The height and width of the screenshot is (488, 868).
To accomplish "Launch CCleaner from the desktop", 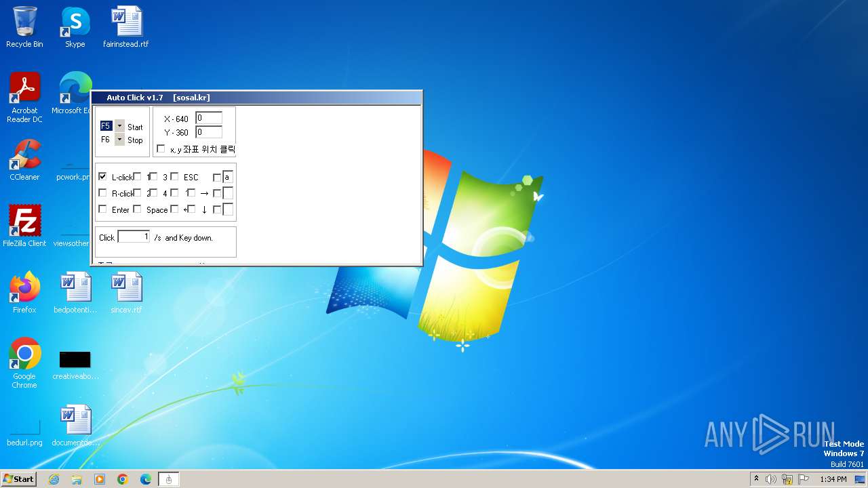I will (x=24, y=160).
